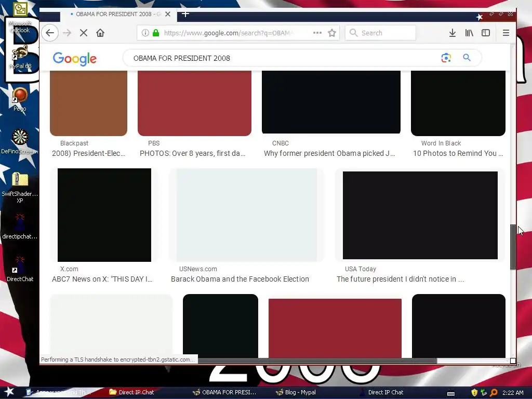
Task: Click the magnifier tray icon
Action: 494,393
